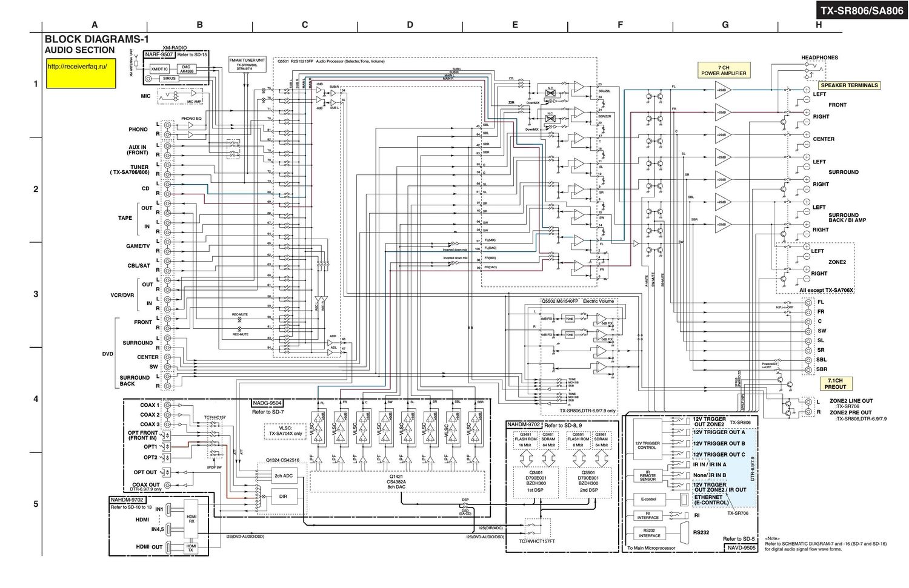Viewport: 909px width, 588px height.
Task: Select the SURROUND BACK / Bi AMP label
Action: pos(847,217)
